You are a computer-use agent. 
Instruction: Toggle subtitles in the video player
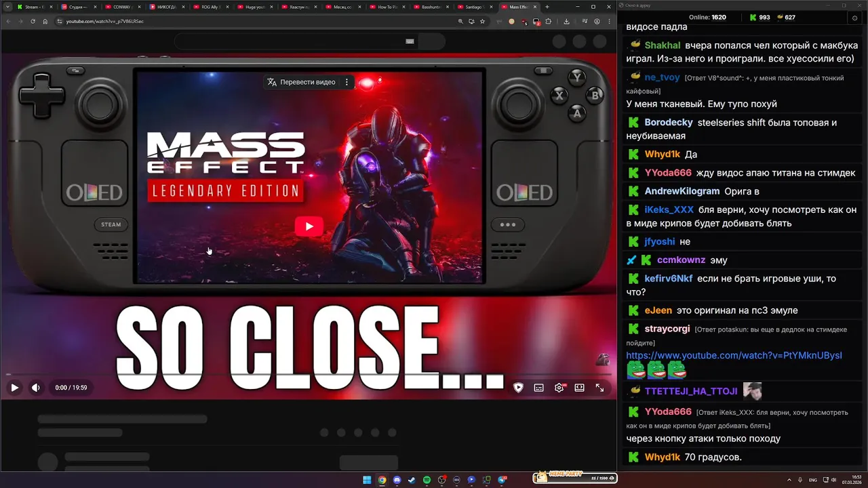[538, 388]
